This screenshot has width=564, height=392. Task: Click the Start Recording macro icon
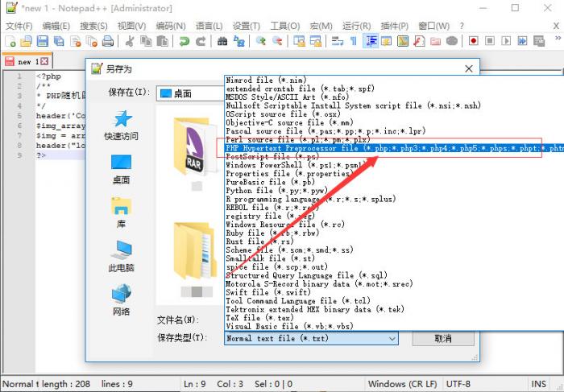(475, 41)
